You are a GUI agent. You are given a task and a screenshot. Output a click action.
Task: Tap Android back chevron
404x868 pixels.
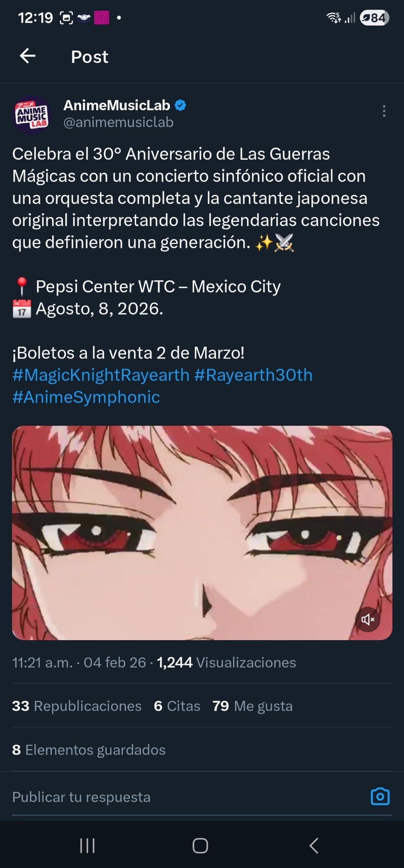pyautogui.click(x=314, y=845)
